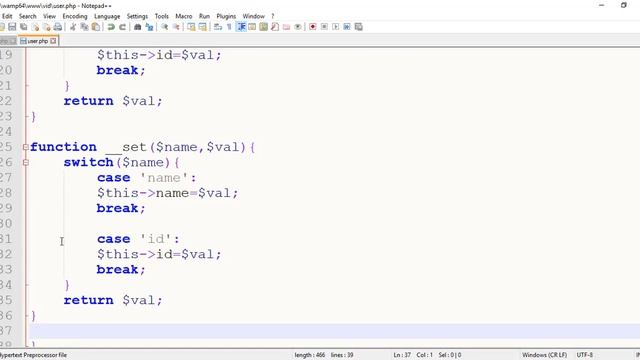Stop macro recording toolbar icon

tap(324, 27)
